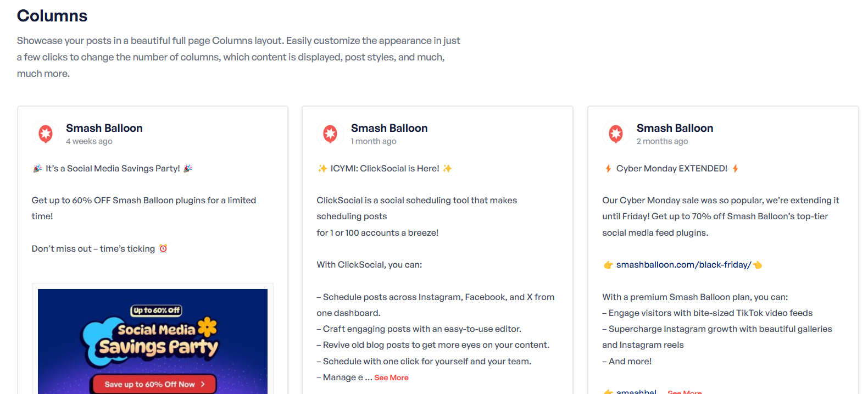Viewport: 868px width, 394px height.
Task: Click the party popper emoji before Savings Party
Action: coord(37,169)
